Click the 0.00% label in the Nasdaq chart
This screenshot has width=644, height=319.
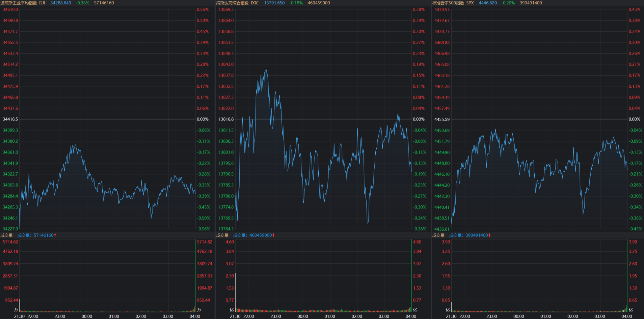tap(419, 119)
